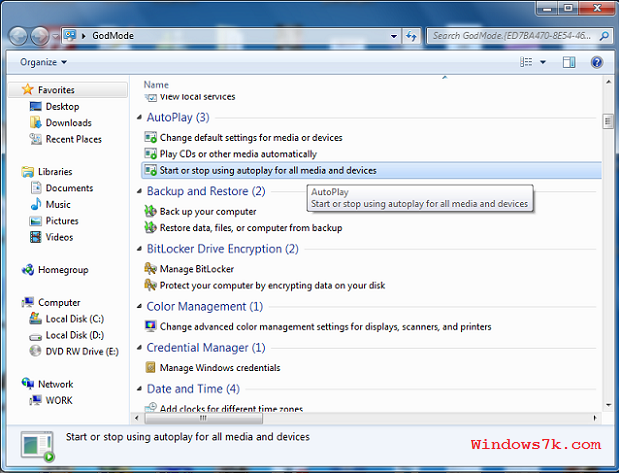Click the Network icon in sidebar
The width and height of the screenshot is (619, 473).
[28, 383]
